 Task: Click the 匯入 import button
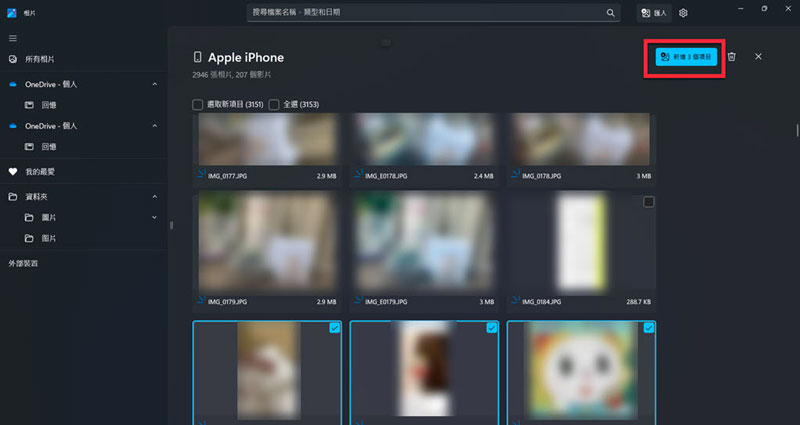[654, 13]
